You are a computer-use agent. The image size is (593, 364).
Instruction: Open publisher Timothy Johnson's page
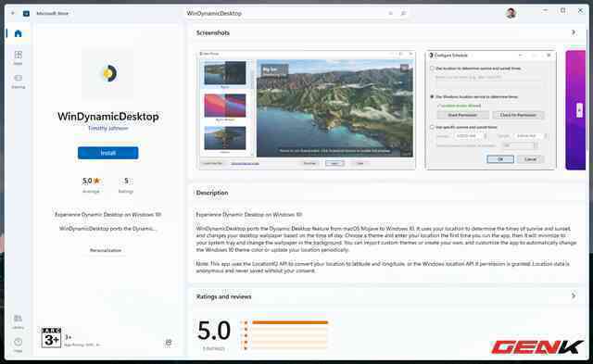point(108,128)
